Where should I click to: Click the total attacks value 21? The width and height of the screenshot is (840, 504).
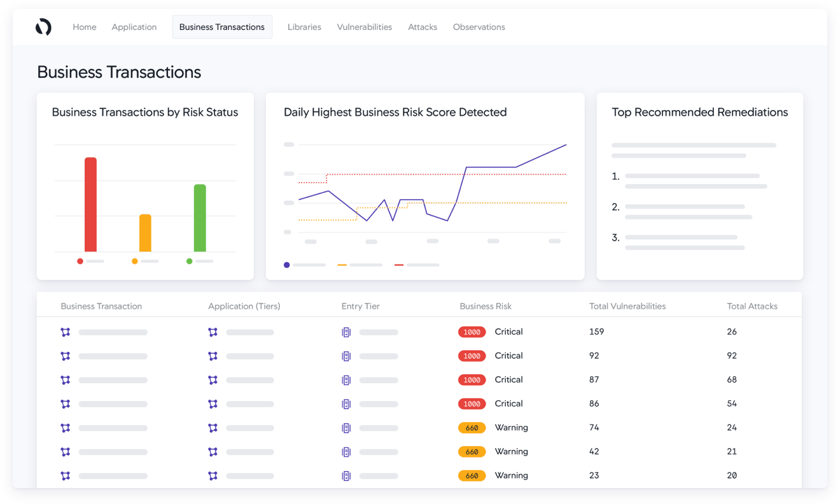pyautogui.click(x=732, y=452)
